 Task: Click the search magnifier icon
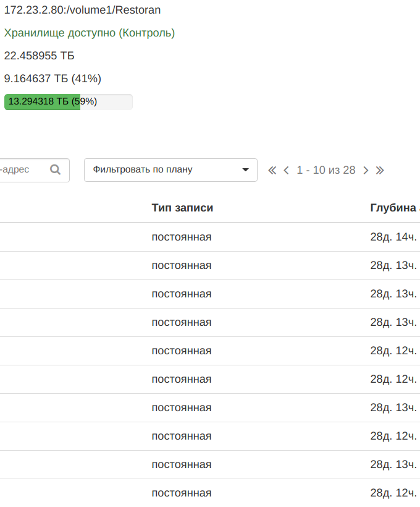(x=55, y=170)
